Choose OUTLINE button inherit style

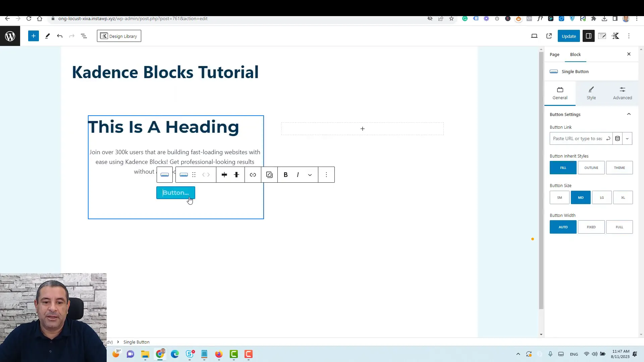[591, 168]
